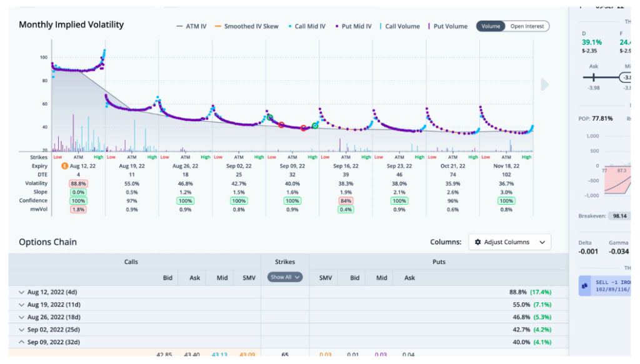
Task: Toggle the Smoothed IV Skew legend series
Action: [246, 26]
